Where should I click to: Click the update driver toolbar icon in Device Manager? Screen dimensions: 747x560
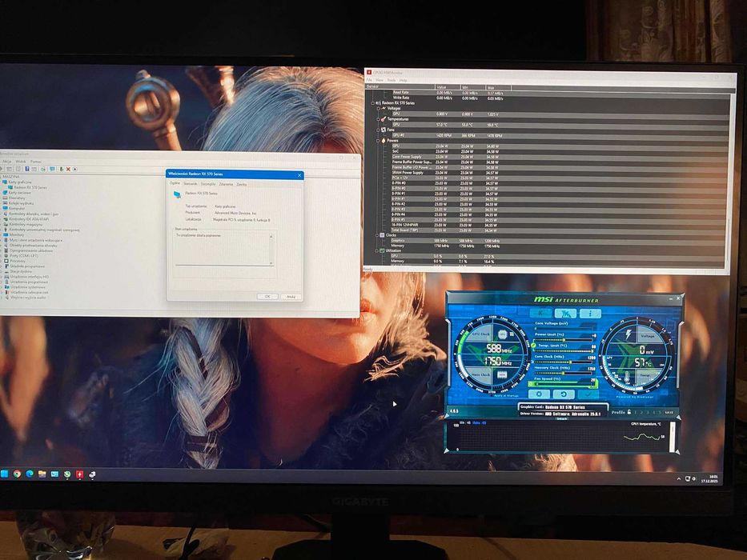(62, 169)
